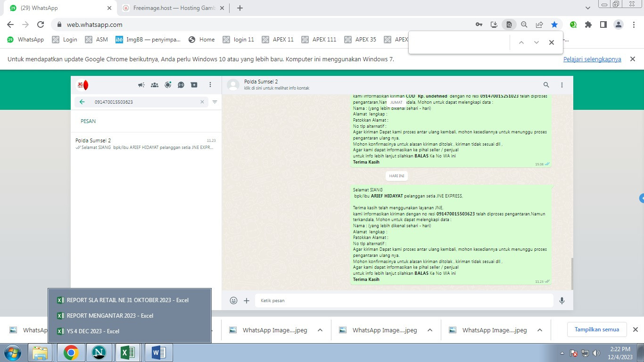Open my WhatsApp profile picture
644x362 pixels.
pyautogui.click(x=83, y=85)
